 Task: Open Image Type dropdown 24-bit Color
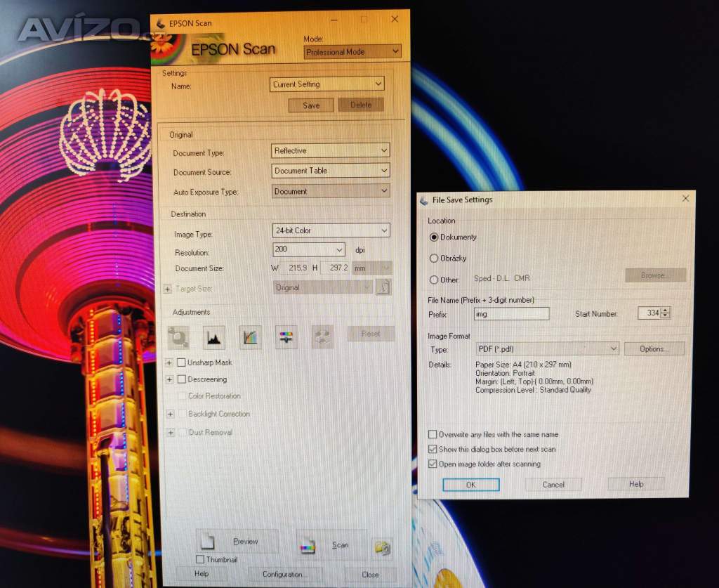click(331, 230)
